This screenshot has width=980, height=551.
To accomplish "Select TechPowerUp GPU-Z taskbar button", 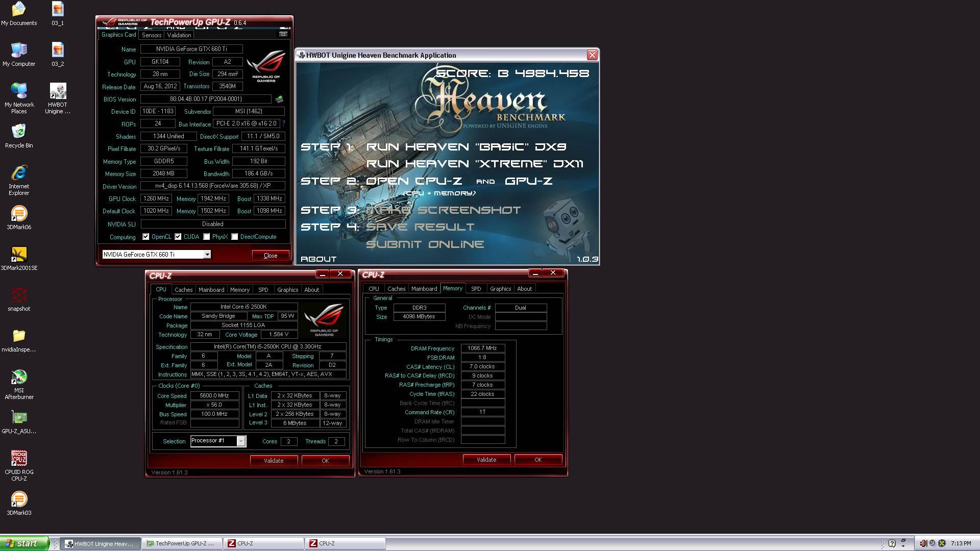I will click(182, 543).
